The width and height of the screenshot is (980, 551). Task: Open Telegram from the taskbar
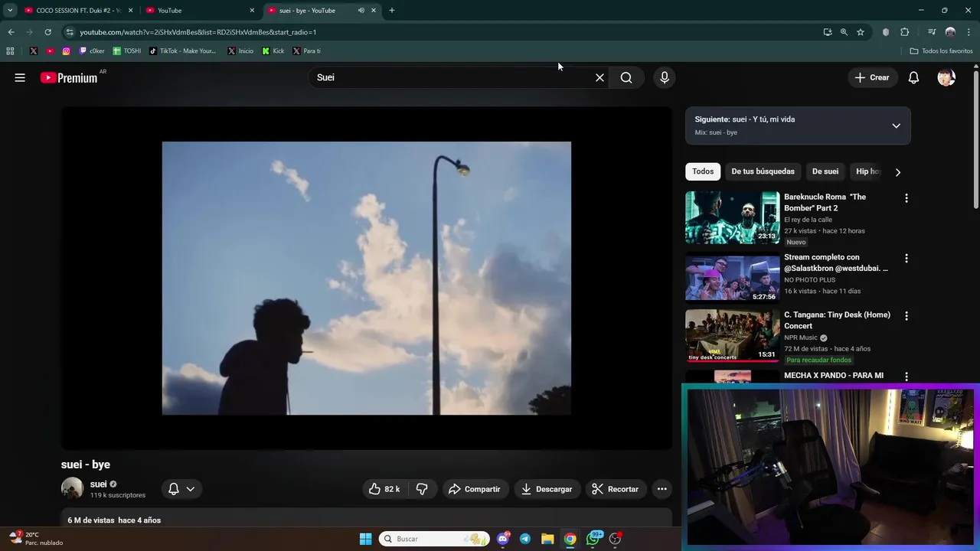(x=525, y=539)
